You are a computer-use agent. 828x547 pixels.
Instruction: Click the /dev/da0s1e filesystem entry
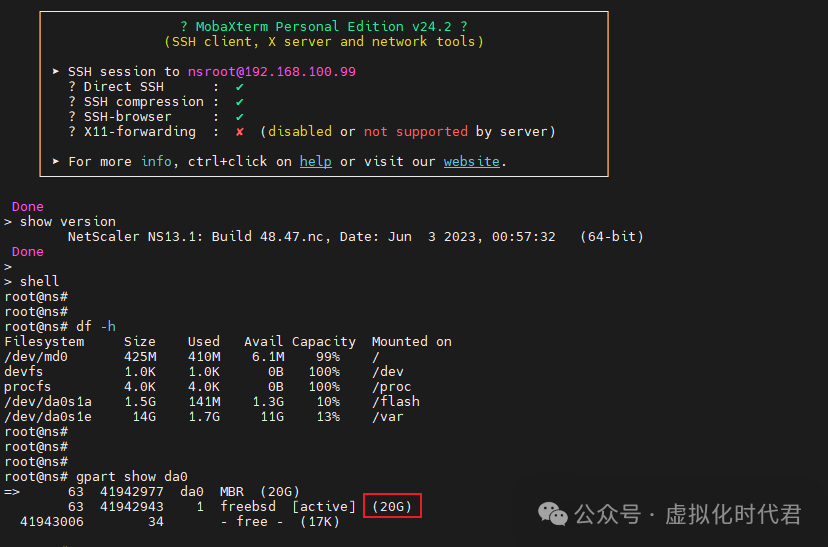tap(48, 417)
